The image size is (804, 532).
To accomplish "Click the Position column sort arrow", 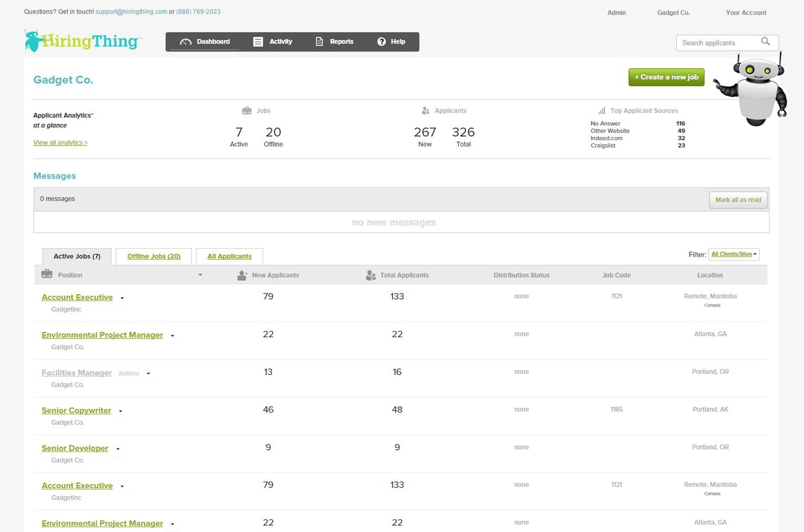I will pos(200,275).
